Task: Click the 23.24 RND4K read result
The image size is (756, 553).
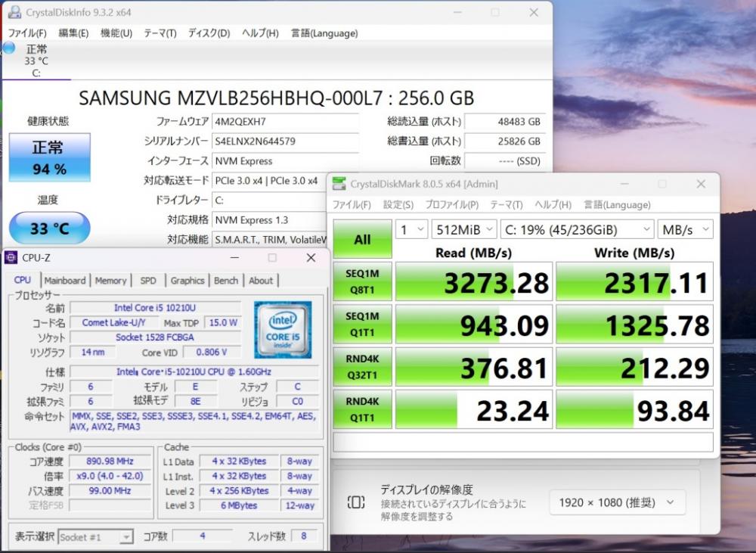Action: (x=473, y=409)
